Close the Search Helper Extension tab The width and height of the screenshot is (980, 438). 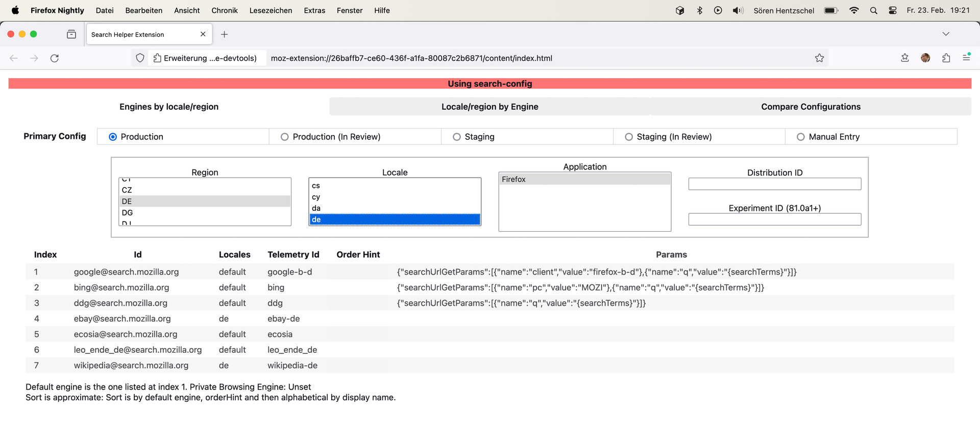203,34
